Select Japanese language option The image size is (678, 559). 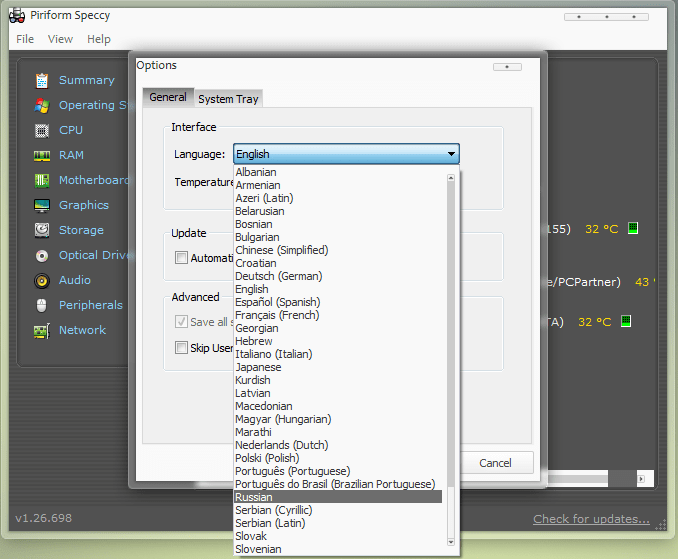(x=338, y=367)
